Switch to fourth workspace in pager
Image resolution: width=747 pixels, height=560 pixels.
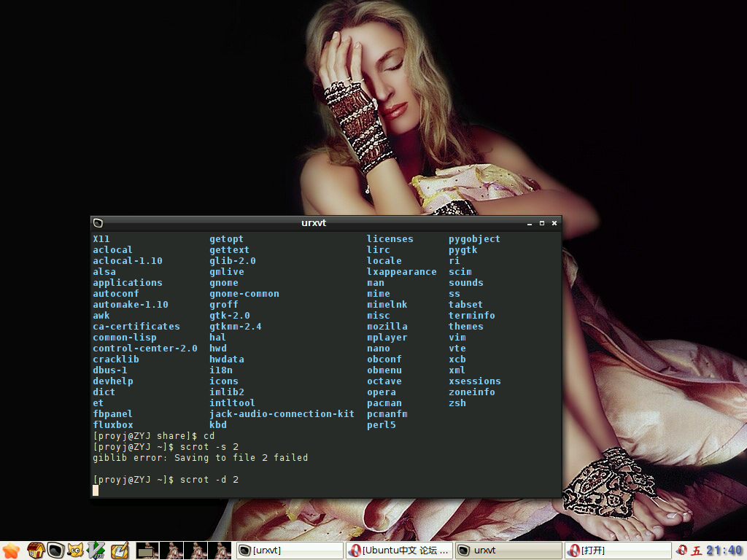pos(220,551)
